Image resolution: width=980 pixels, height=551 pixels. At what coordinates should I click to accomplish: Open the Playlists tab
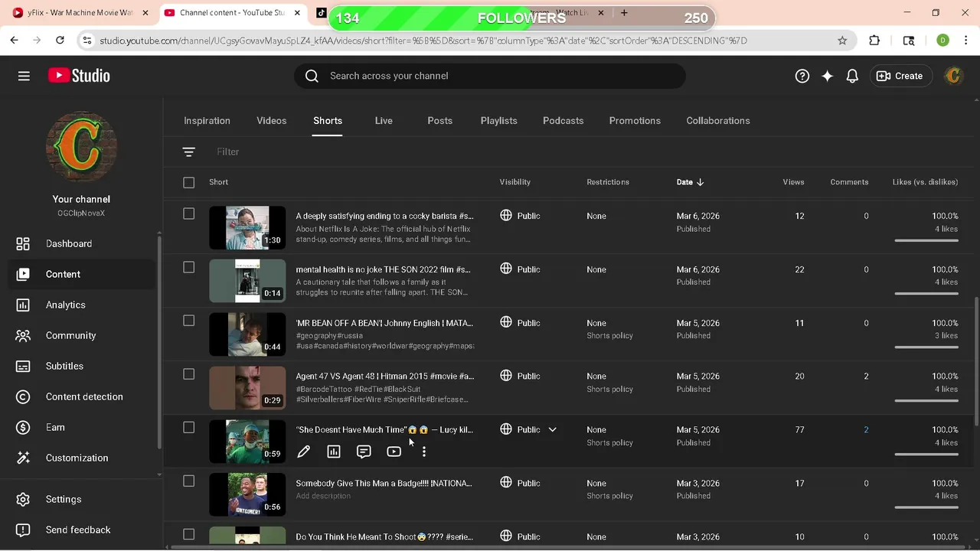click(498, 121)
